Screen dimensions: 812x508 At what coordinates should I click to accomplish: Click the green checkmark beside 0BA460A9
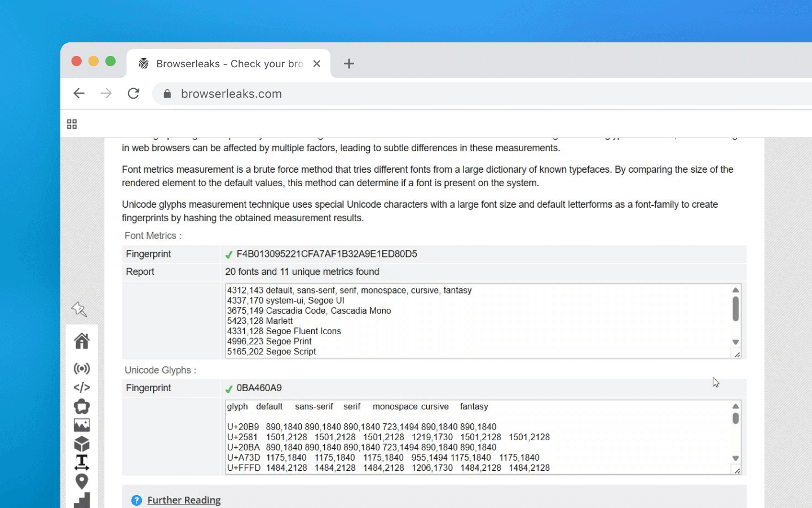tap(229, 388)
